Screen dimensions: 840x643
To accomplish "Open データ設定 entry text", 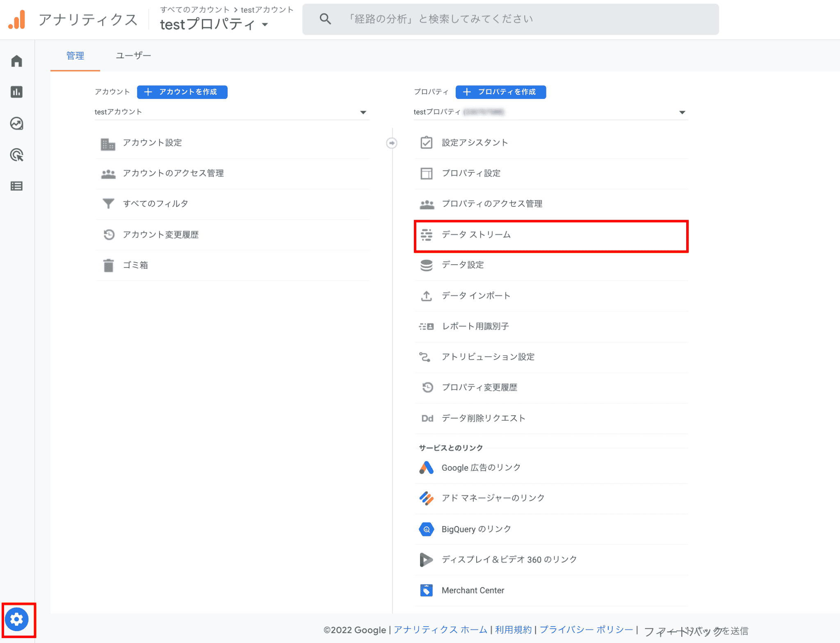I will tap(463, 265).
